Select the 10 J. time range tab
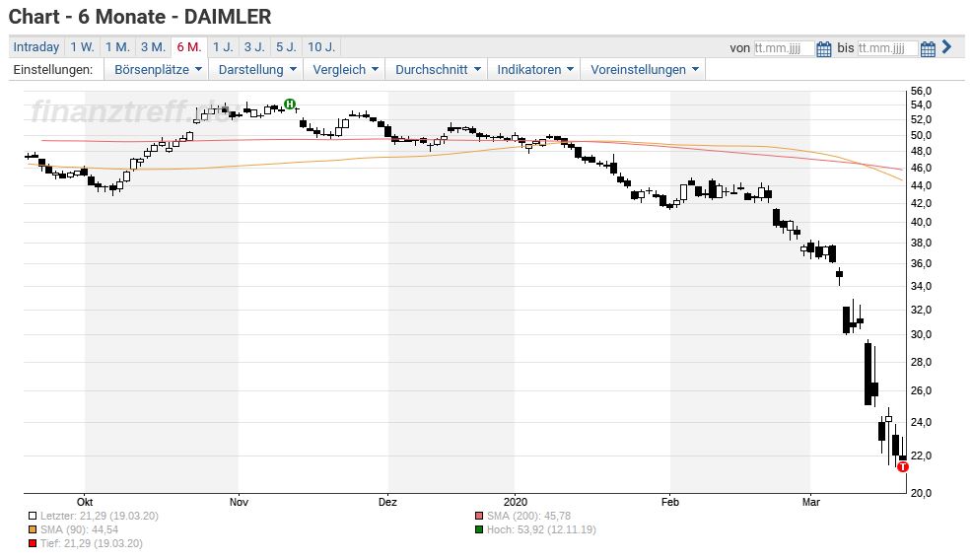Viewport: 972px width, 560px height. click(x=321, y=47)
